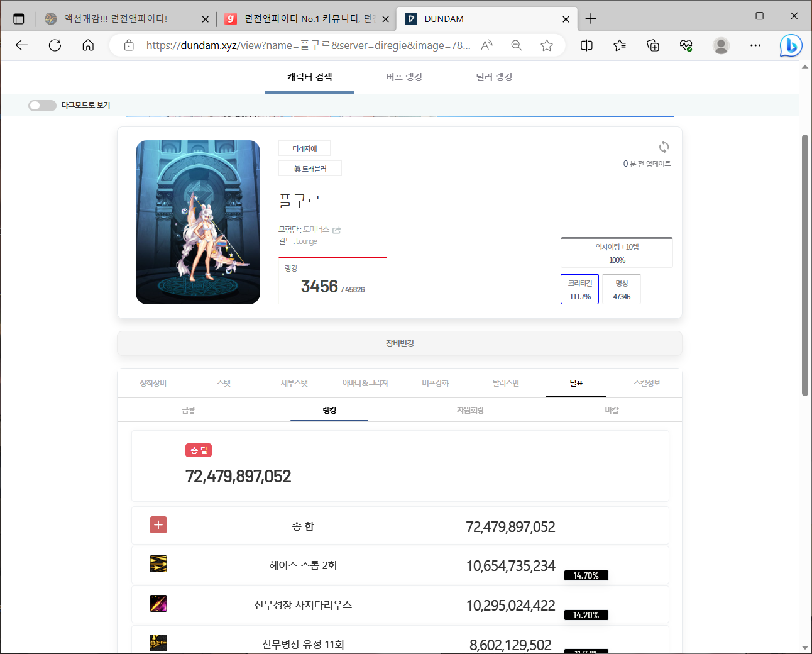Click the 10,654,735,234 damage value
This screenshot has height=654, width=812.
pos(510,566)
